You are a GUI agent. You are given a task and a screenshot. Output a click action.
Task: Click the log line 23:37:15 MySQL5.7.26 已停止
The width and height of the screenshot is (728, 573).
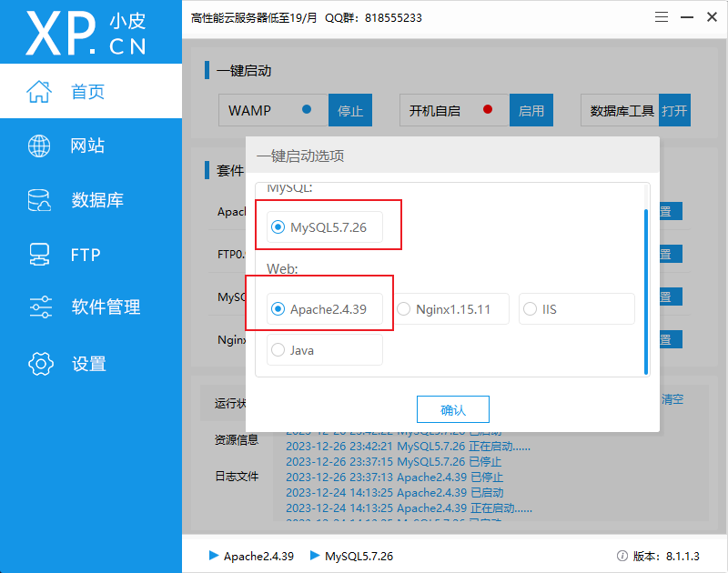click(394, 462)
